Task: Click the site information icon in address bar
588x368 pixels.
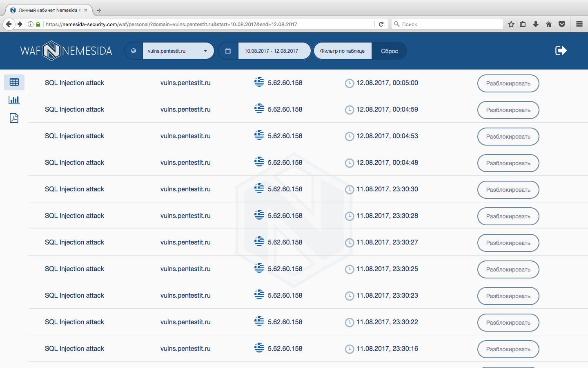Action: pyautogui.click(x=31, y=24)
